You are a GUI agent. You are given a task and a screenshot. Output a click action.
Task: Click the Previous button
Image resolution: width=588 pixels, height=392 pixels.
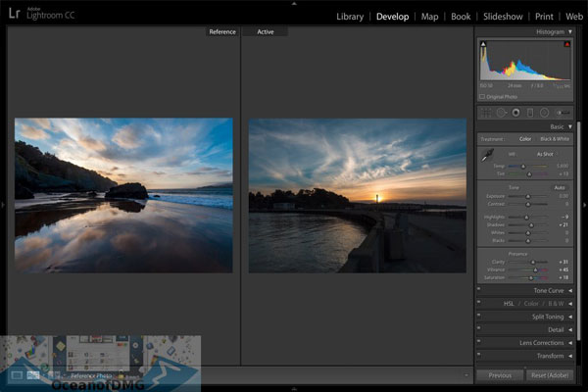[500, 375]
